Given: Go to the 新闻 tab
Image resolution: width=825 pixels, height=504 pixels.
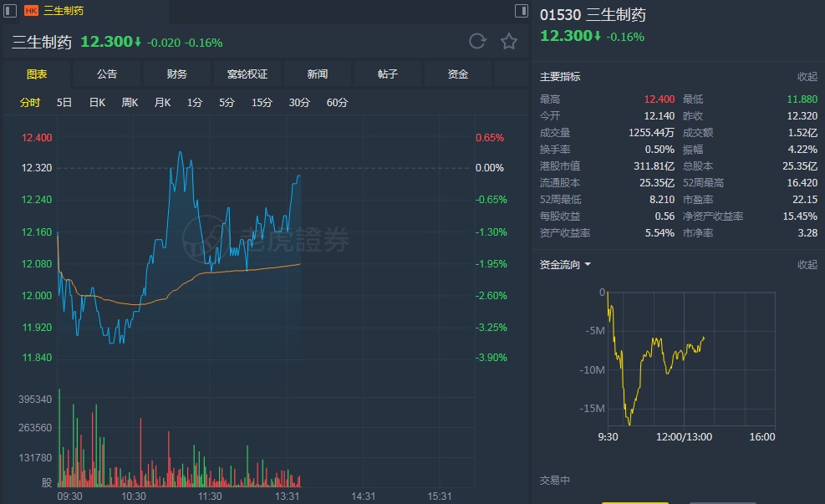Looking at the screenshot, I should [x=318, y=74].
